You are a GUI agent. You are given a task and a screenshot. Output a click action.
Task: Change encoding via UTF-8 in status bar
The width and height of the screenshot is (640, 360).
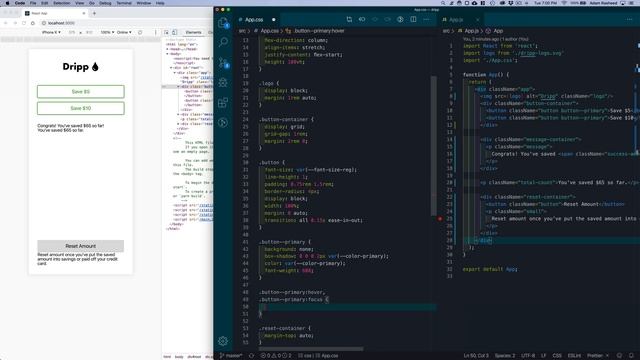coord(528,356)
